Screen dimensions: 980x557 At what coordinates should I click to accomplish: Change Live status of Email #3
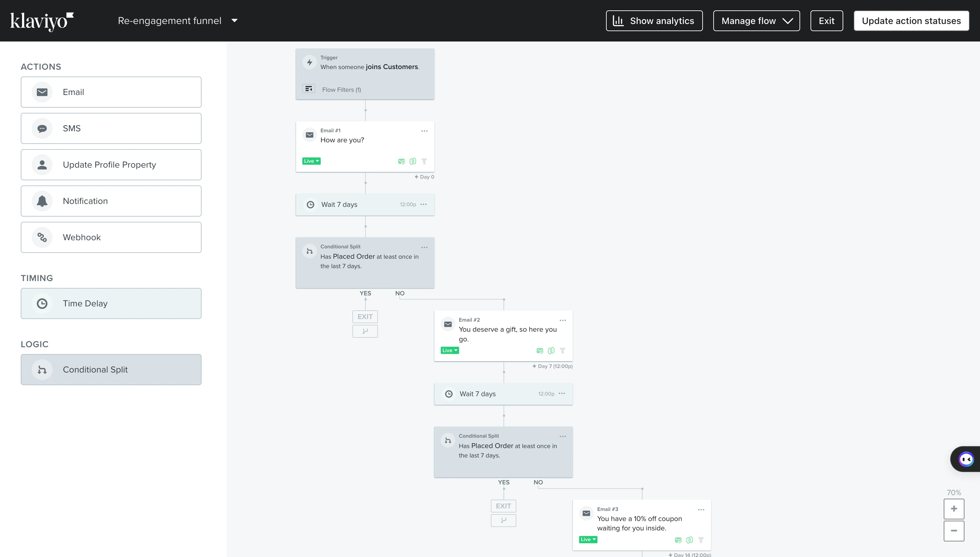click(x=589, y=540)
